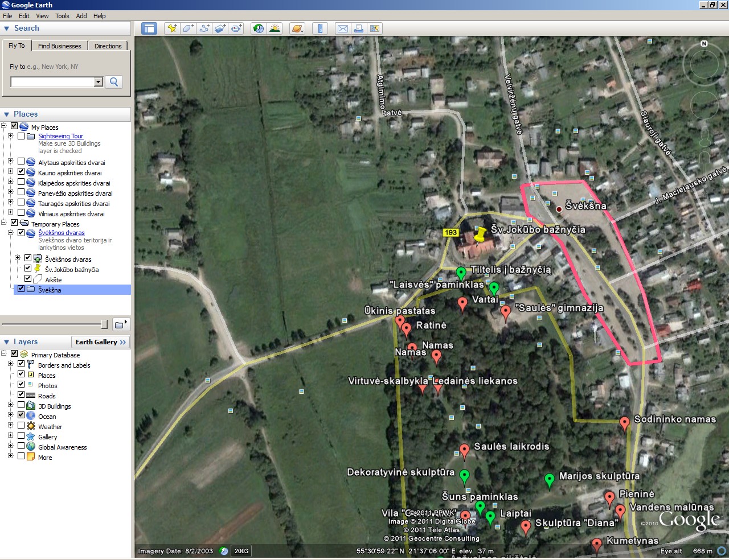Click the Add Polygon toolbar icon
Image resolution: width=729 pixels, height=560 pixels.
pyautogui.click(x=188, y=28)
